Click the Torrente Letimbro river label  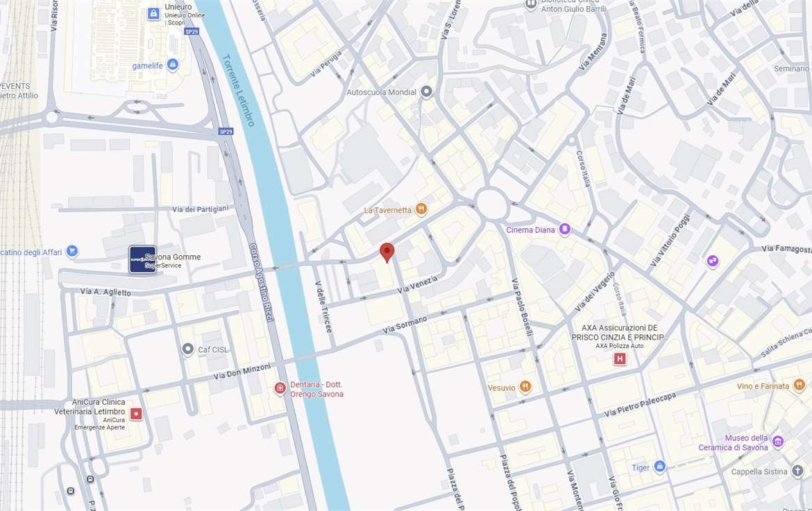point(239,90)
